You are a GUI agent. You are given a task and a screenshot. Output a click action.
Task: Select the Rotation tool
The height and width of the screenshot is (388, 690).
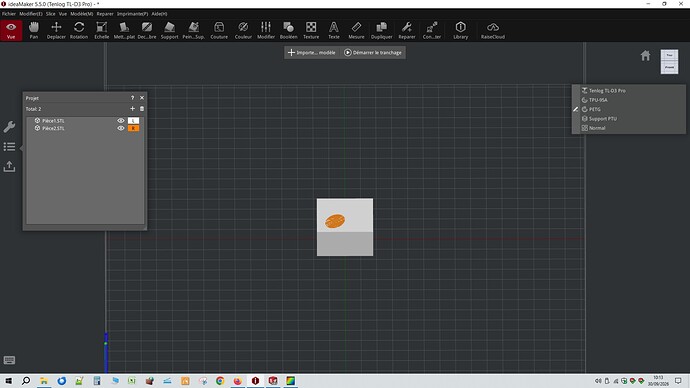[x=79, y=30]
